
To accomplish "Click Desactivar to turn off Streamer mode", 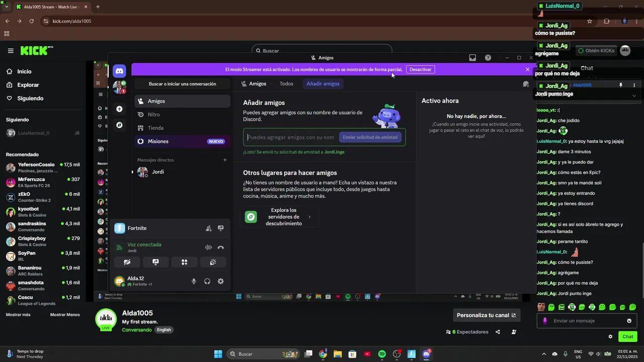I will [x=420, y=69].
